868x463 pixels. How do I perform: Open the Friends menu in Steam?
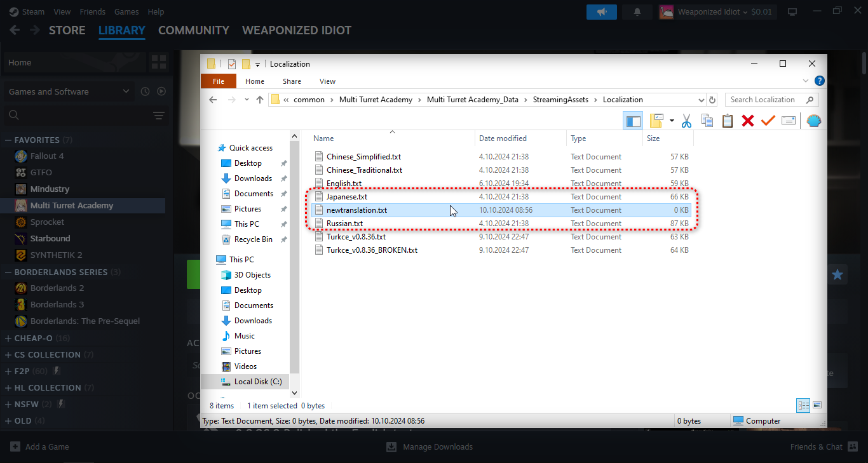pyautogui.click(x=93, y=11)
